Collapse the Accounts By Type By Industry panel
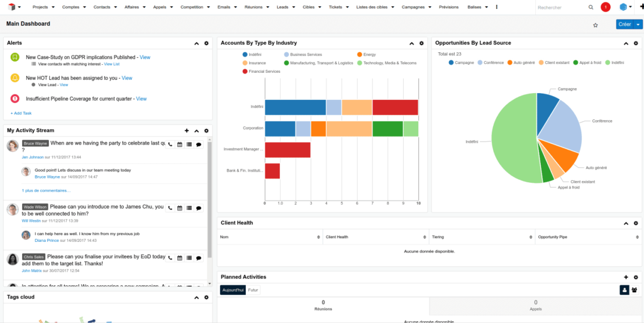 411,43
